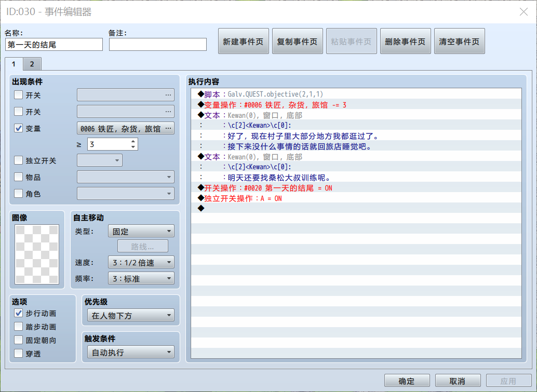
Task: Click the 清空事件页 button
Action: [459, 41]
